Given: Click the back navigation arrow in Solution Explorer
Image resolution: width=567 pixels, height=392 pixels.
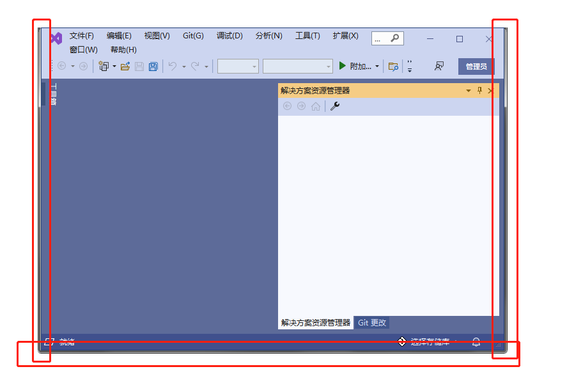Looking at the screenshot, I should tap(287, 106).
